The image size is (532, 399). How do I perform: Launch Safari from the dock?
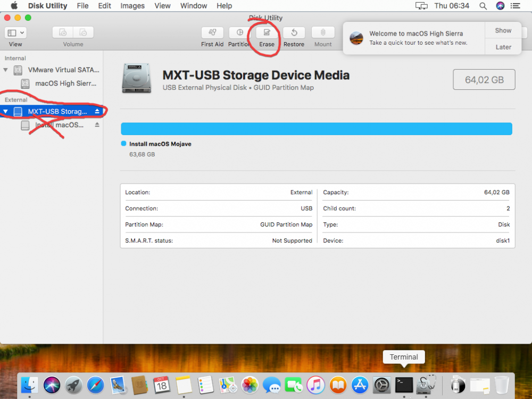click(95, 385)
